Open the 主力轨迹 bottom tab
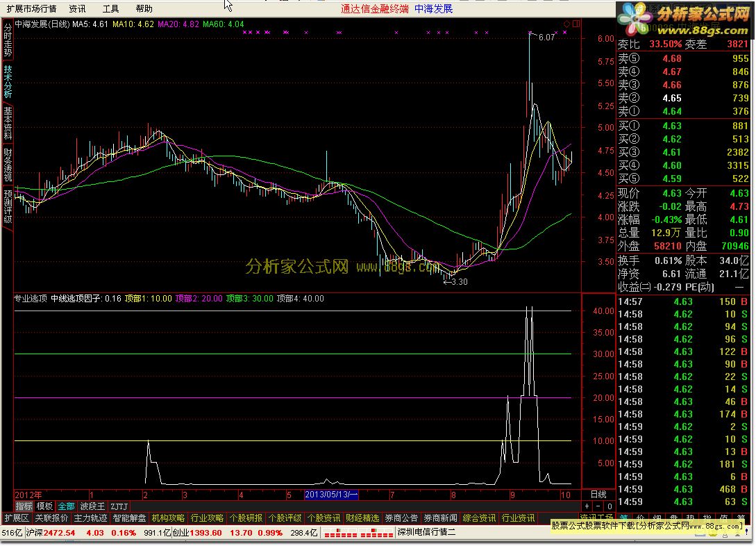Screen dimensions: 756x546 click(x=90, y=518)
